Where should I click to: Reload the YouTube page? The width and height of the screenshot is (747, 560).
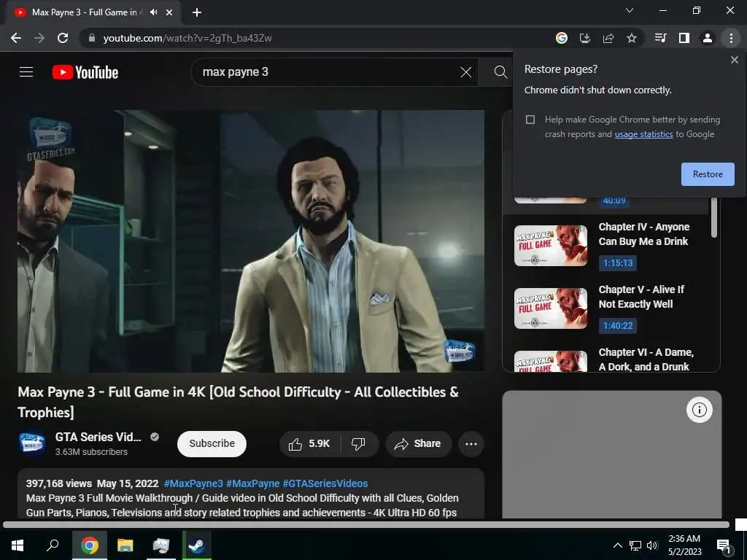63,38
